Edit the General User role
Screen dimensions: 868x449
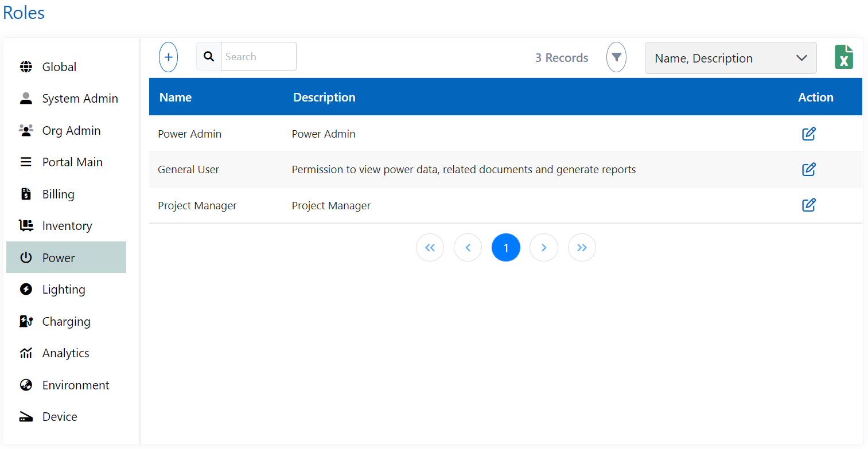point(809,169)
